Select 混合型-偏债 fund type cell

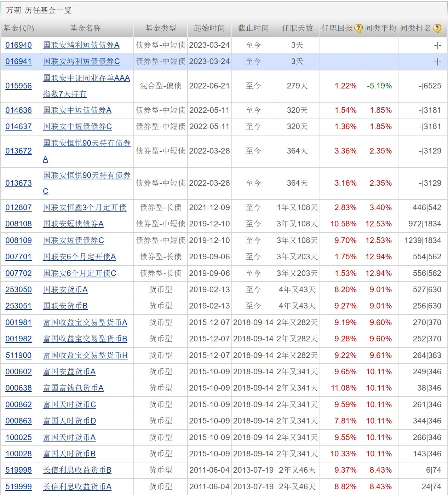pyautogui.click(x=161, y=86)
